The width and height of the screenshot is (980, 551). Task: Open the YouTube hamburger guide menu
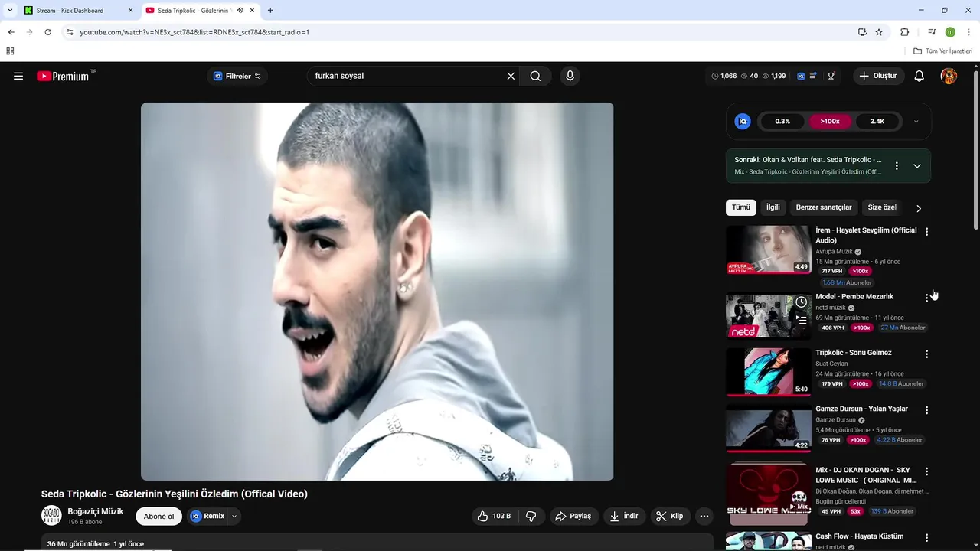(x=18, y=76)
